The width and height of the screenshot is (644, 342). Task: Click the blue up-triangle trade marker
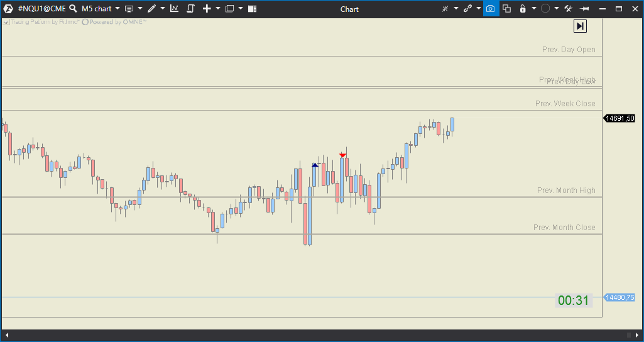click(315, 165)
